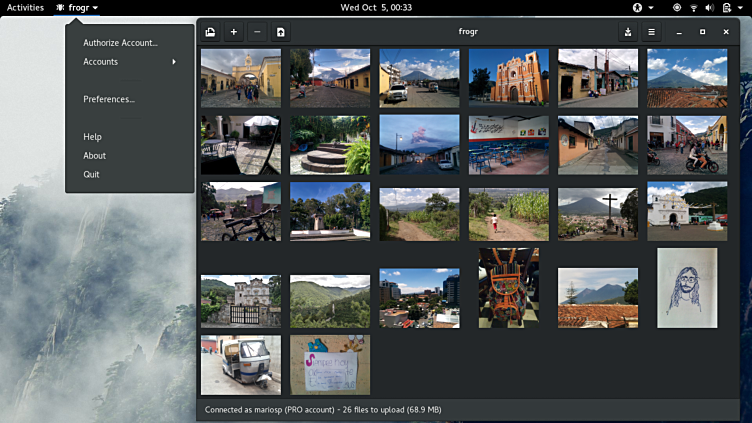Click Quit in the app menu
Image resolution: width=752 pixels, height=423 pixels.
(92, 175)
